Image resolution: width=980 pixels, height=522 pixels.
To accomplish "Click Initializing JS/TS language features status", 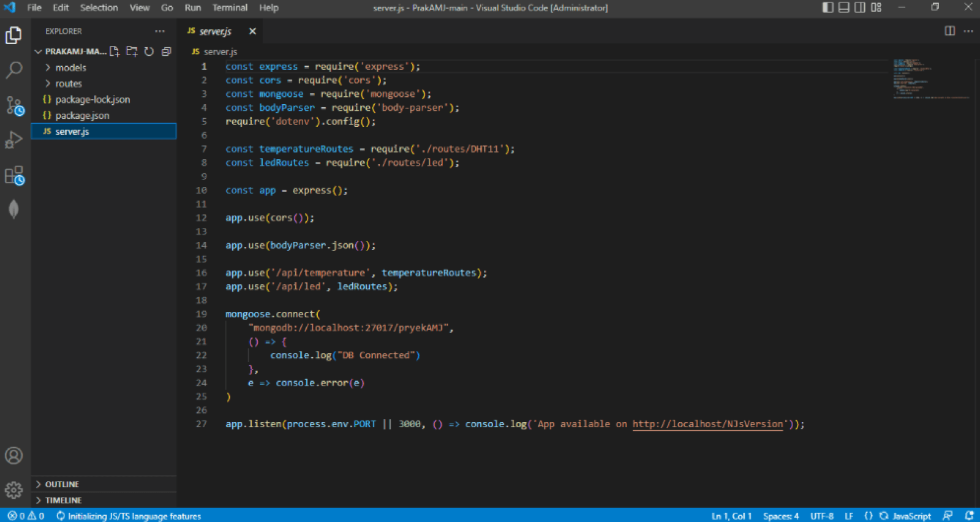I will (x=129, y=516).
